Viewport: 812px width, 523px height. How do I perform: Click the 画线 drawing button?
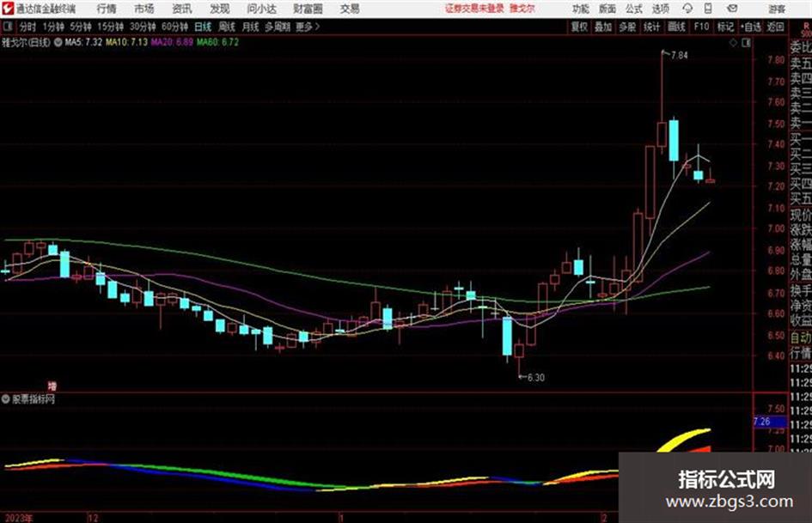click(676, 27)
